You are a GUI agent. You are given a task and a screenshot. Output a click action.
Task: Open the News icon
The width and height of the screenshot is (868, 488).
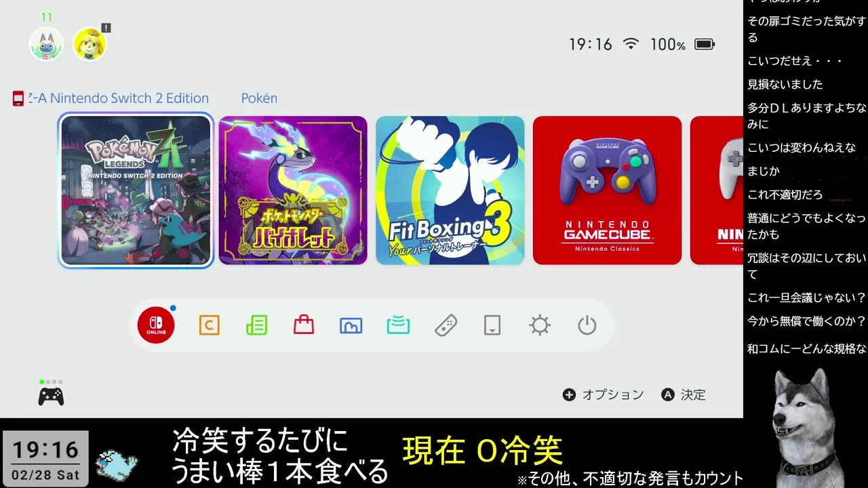(x=256, y=326)
